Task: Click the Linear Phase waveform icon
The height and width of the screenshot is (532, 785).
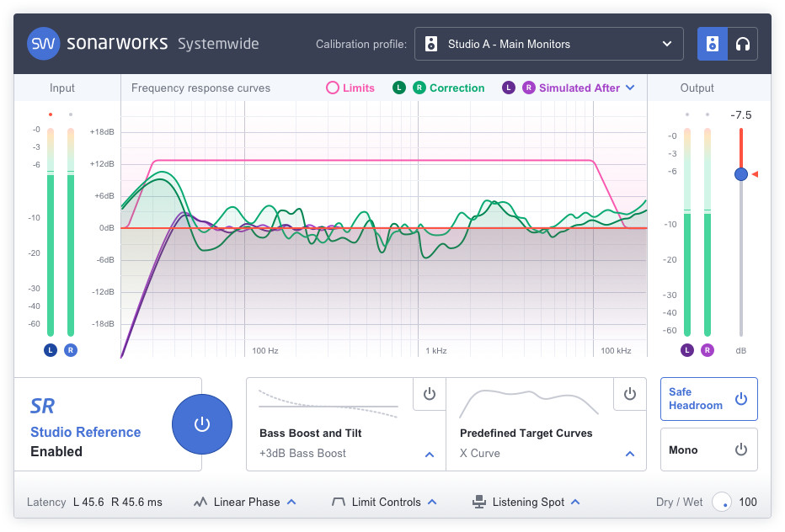Action: coord(200,502)
